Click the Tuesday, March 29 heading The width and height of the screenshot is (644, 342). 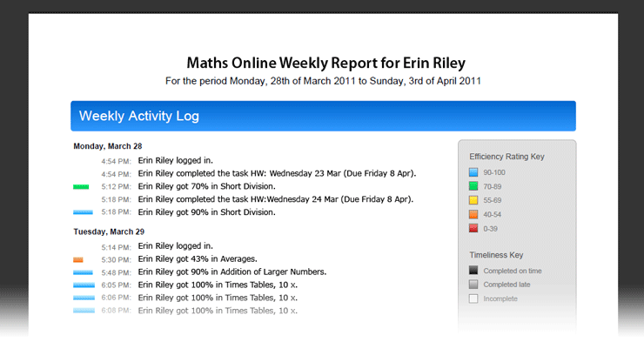pyautogui.click(x=109, y=231)
